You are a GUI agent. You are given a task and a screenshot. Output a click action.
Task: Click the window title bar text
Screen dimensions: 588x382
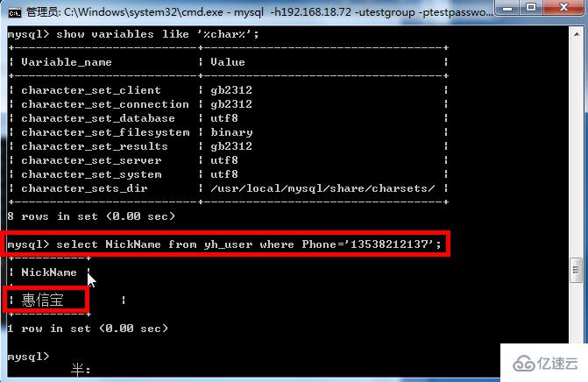click(259, 12)
